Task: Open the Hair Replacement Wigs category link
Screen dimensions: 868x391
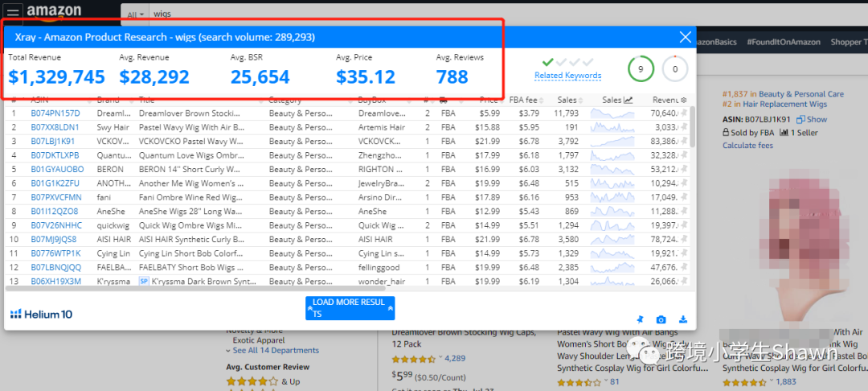Action: [784, 104]
